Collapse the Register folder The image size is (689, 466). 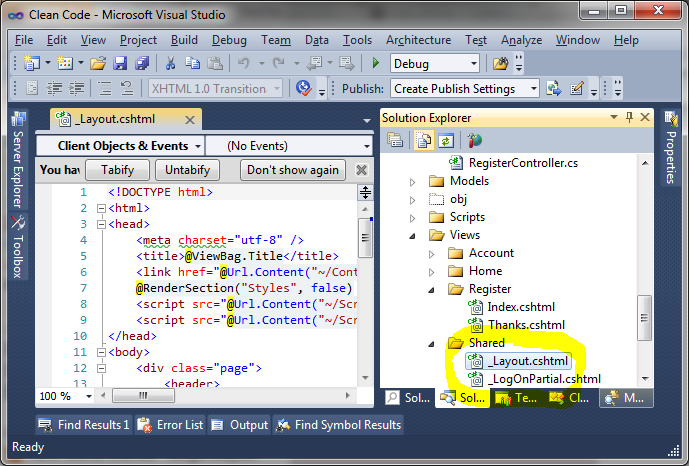[x=432, y=290]
